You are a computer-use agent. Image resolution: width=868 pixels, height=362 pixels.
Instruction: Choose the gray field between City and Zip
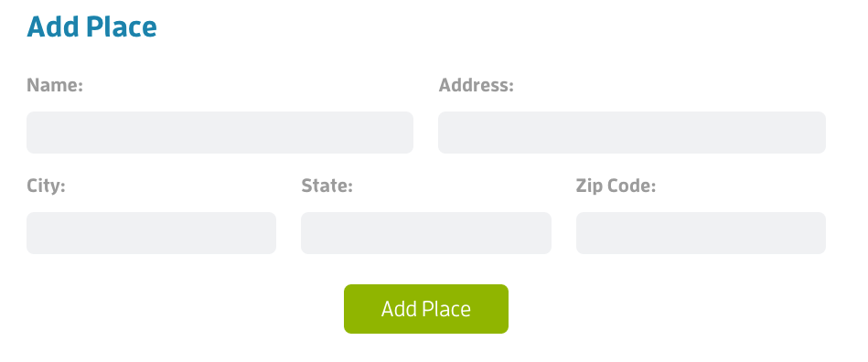(x=425, y=233)
